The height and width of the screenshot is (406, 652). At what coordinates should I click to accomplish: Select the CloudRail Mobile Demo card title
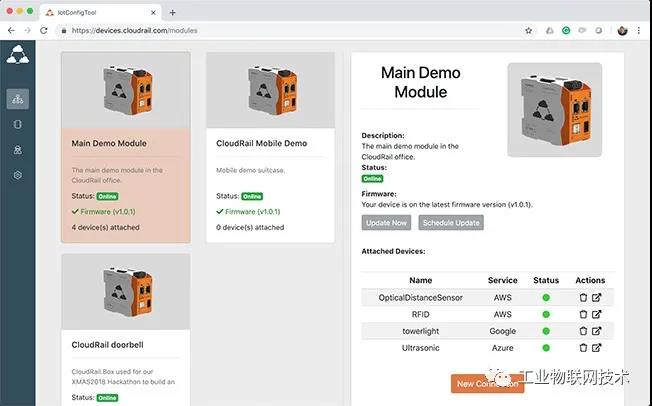[262, 143]
